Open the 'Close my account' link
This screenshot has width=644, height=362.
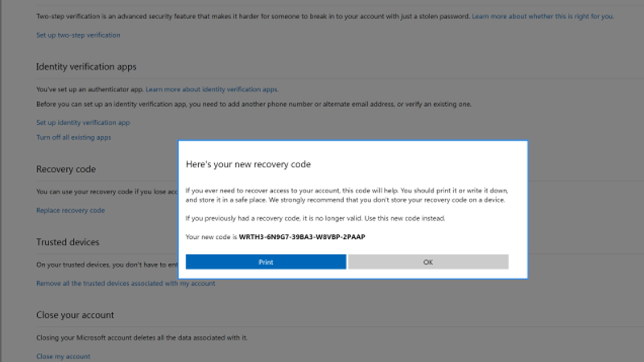click(x=63, y=356)
